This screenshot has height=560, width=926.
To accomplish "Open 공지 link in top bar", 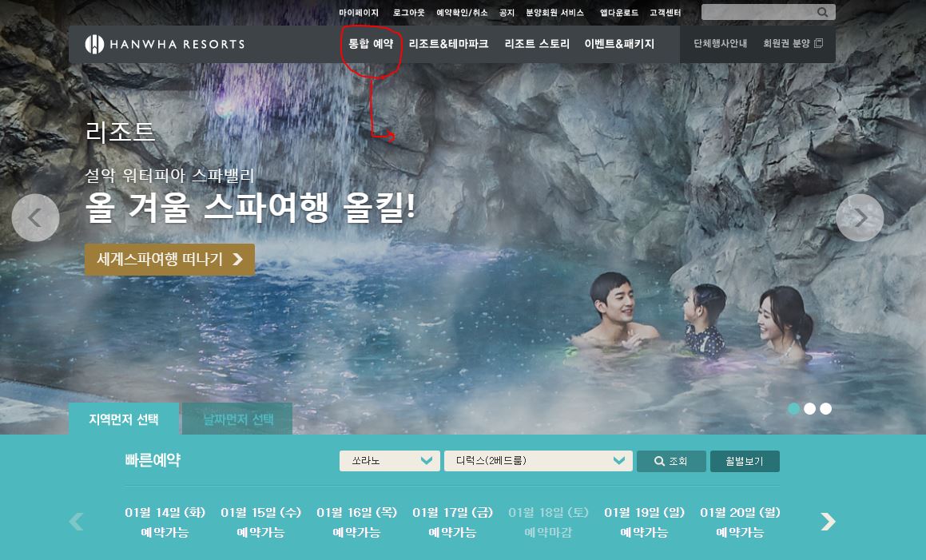I will 507,13.
